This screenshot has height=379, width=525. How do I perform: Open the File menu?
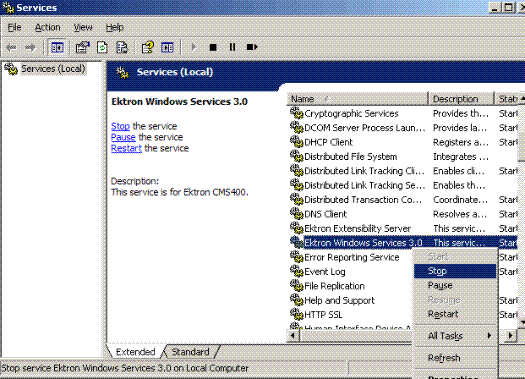(14, 27)
